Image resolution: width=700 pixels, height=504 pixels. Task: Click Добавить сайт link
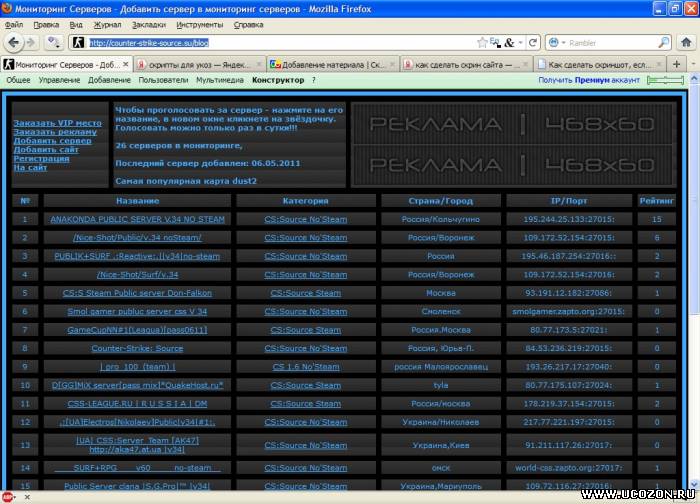pyautogui.click(x=46, y=150)
